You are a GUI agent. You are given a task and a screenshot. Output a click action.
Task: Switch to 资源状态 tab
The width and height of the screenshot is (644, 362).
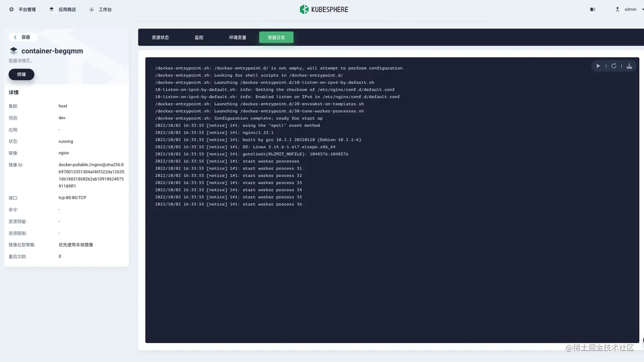[x=160, y=37]
